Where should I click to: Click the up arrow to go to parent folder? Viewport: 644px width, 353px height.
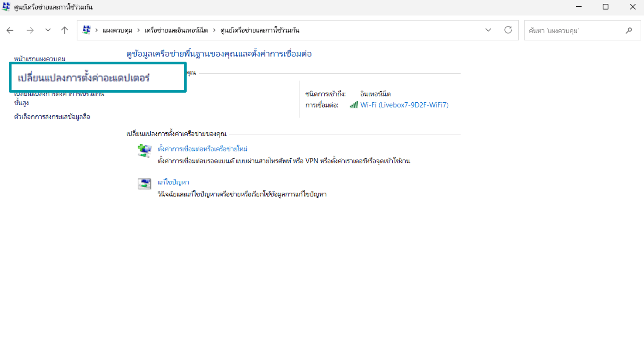(x=64, y=30)
